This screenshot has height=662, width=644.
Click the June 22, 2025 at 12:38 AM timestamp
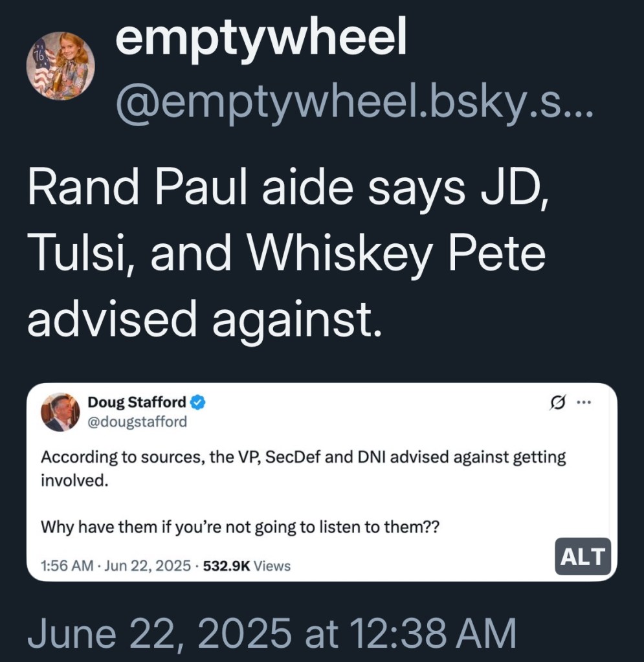point(272,632)
